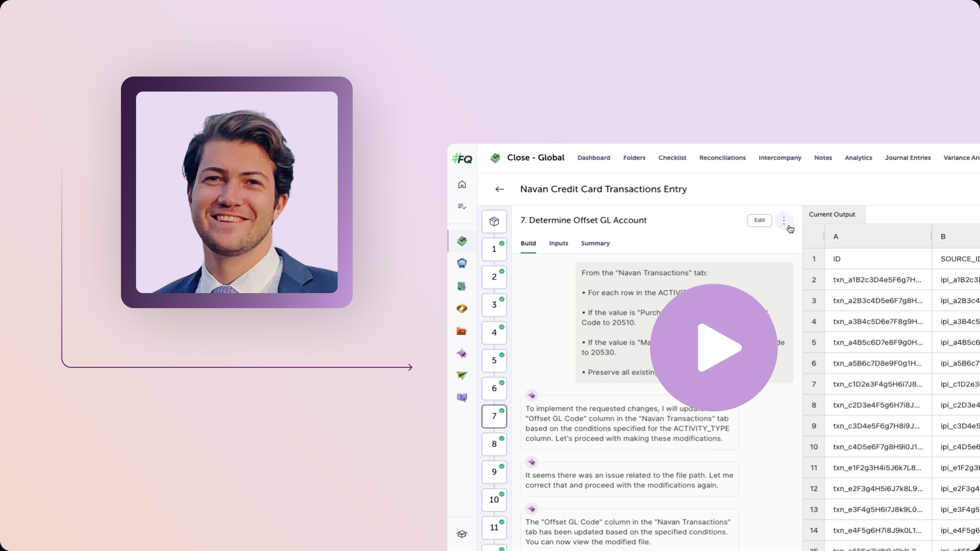
Task: Select step 3 in workflow list
Action: 494,305
